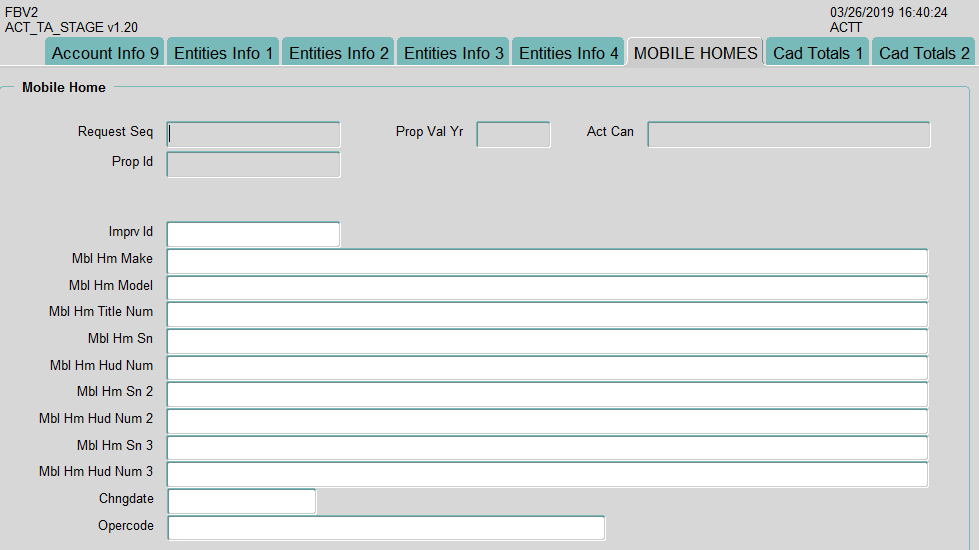Focus the Prop Val Yr field
Viewport: 979px width, 550px height.
(x=513, y=134)
